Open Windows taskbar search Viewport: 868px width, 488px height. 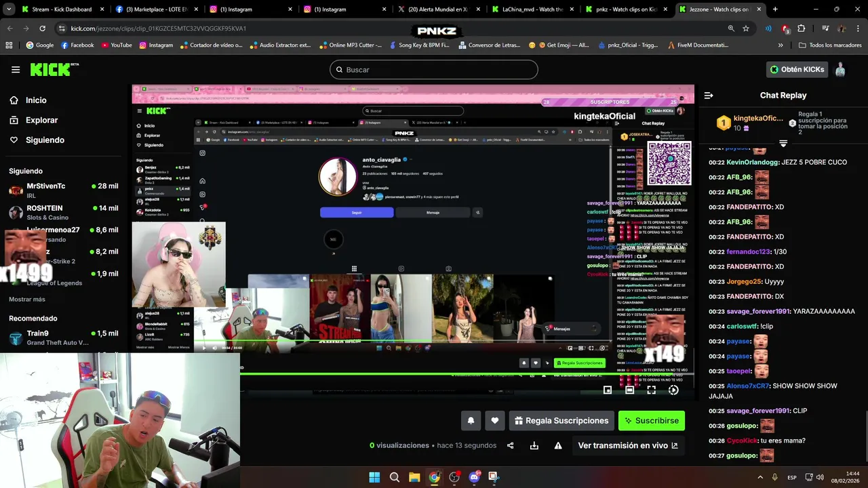click(395, 477)
